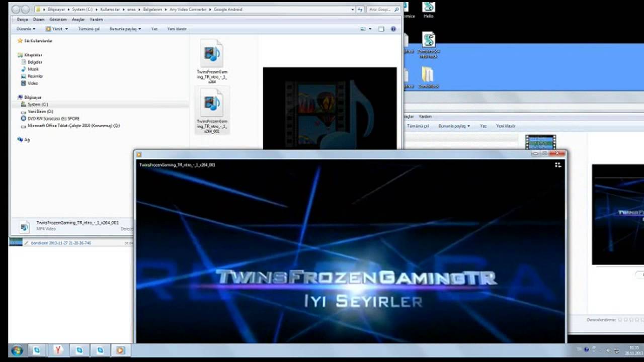Open the Düzen menu
Image resolution: width=644 pixels, height=362 pixels.
pos(39,19)
